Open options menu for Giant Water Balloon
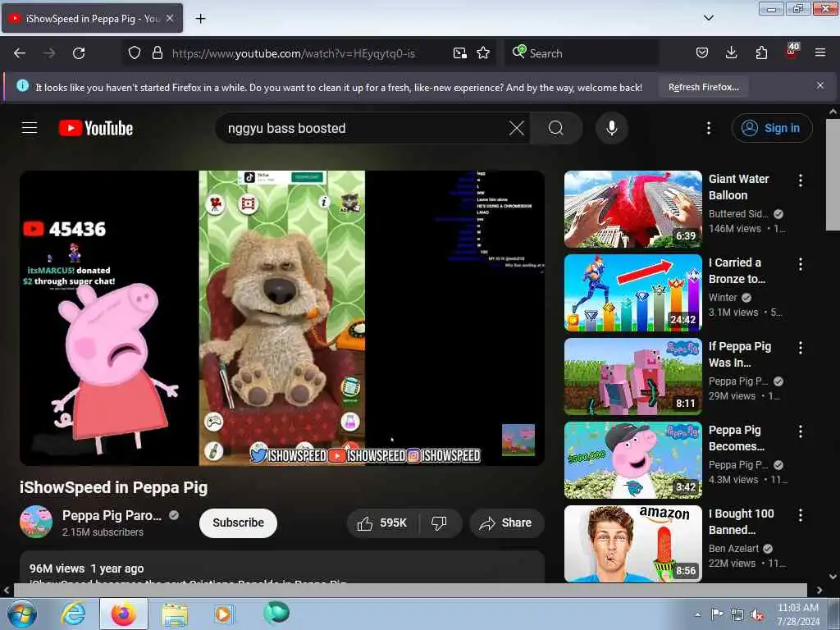The height and width of the screenshot is (630, 840). pyautogui.click(x=801, y=180)
